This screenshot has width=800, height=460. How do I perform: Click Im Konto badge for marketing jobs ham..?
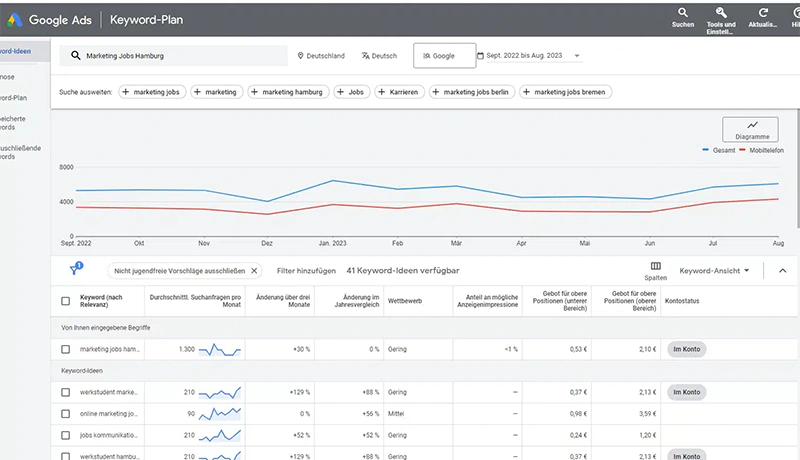tap(686, 349)
